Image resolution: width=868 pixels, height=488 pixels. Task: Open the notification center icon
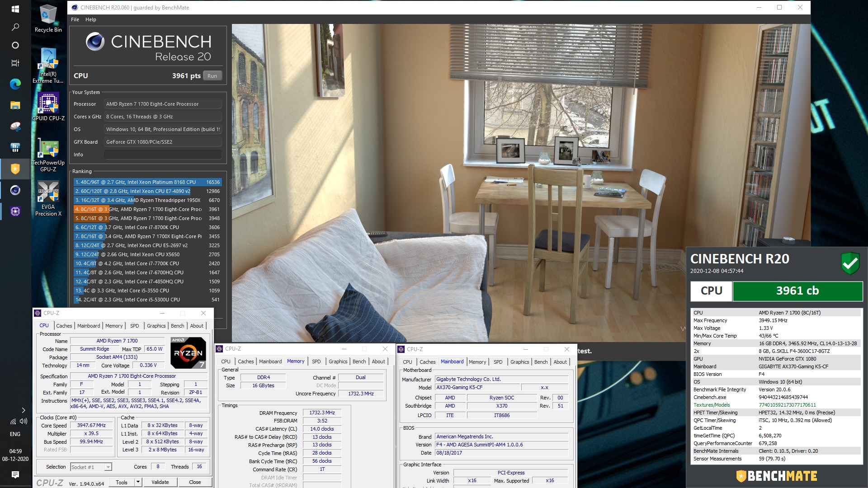coord(15,474)
